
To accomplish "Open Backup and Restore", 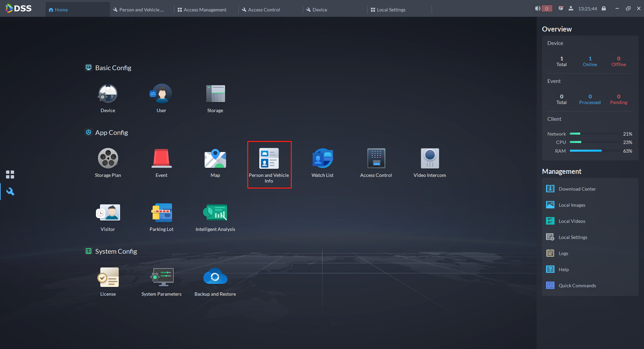I will (215, 278).
